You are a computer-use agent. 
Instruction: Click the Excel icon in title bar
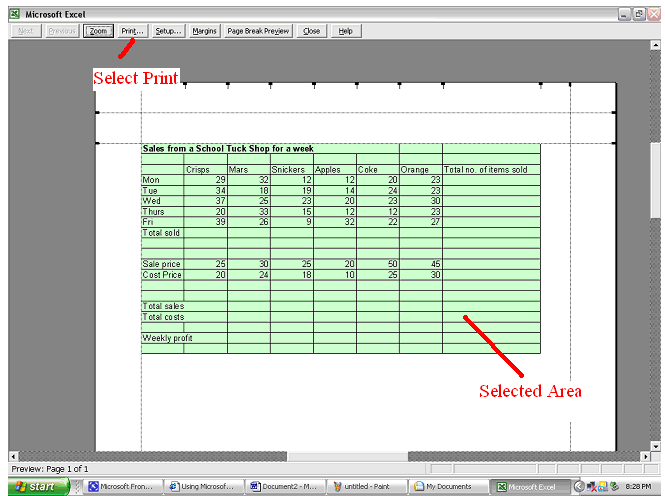(x=13, y=14)
